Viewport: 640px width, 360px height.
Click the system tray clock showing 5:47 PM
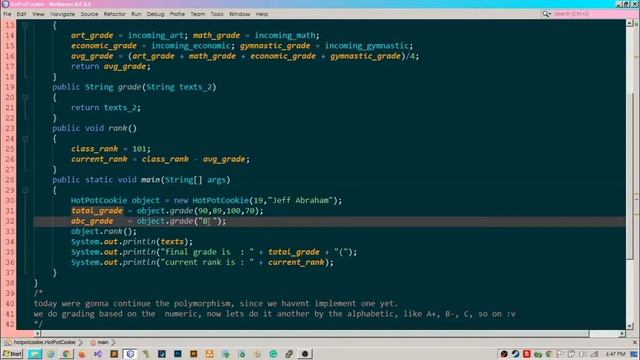click(x=616, y=354)
